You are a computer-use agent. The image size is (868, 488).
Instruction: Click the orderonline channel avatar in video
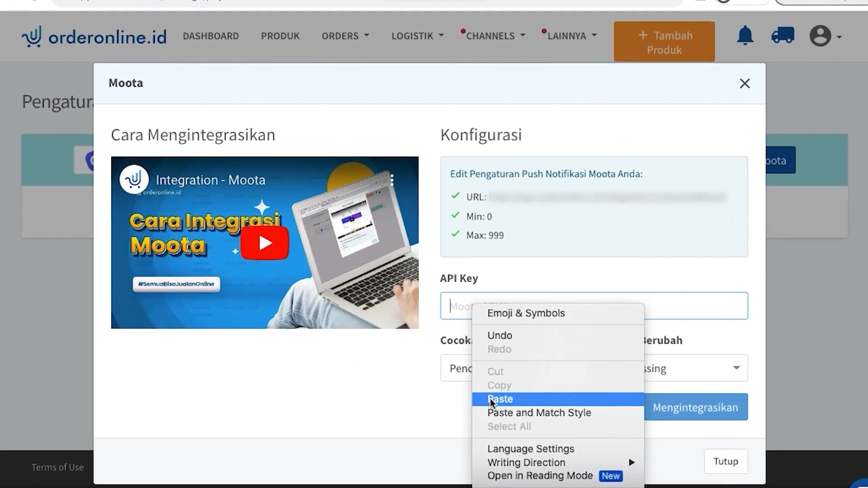tap(134, 179)
